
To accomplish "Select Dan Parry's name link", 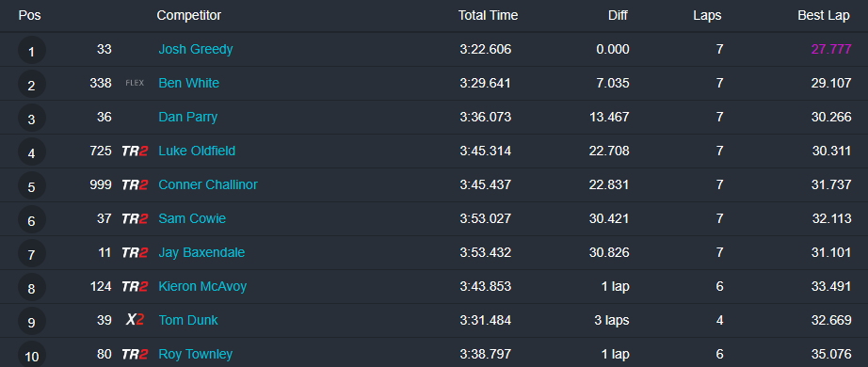I will pos(187,118).
